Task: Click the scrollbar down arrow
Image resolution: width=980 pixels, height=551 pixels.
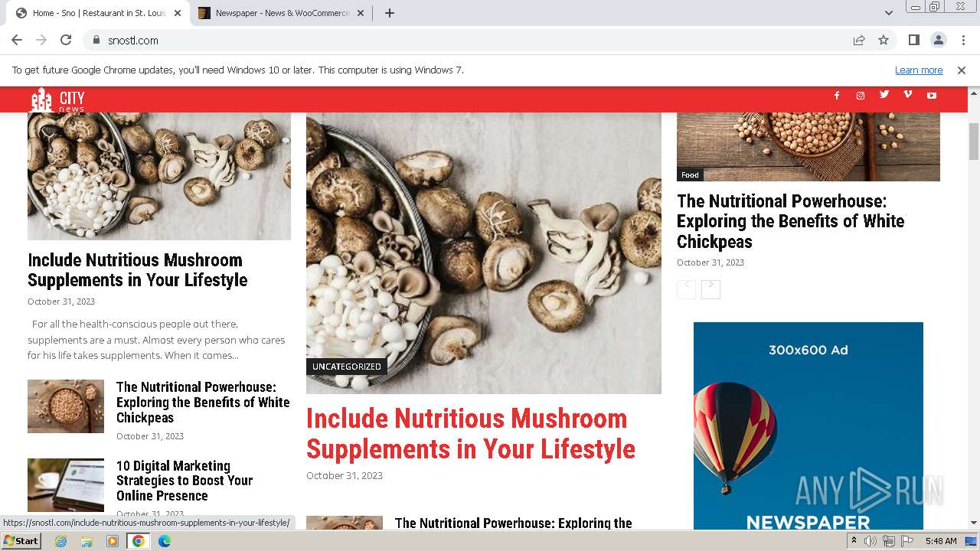Action: tap(974, 523)
